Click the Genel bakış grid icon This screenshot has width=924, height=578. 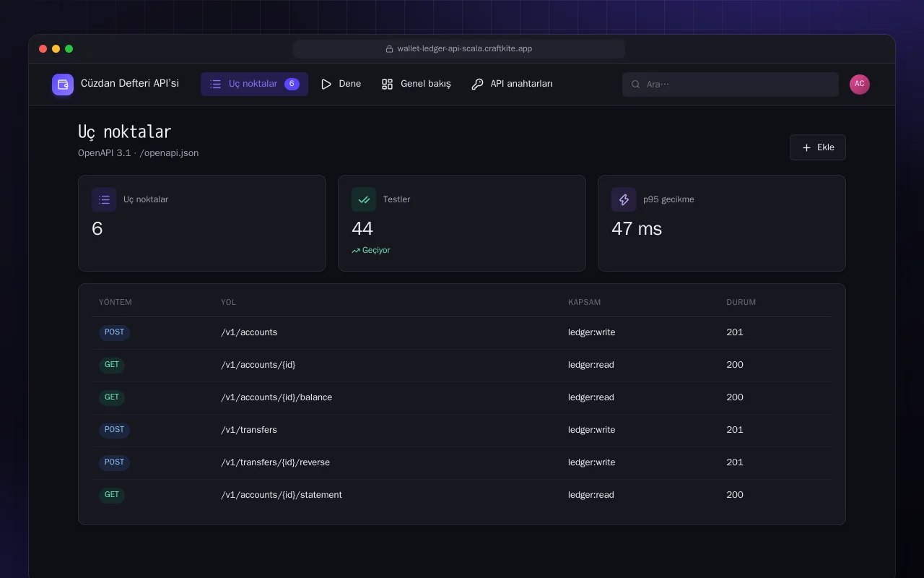tap(388, 84)
